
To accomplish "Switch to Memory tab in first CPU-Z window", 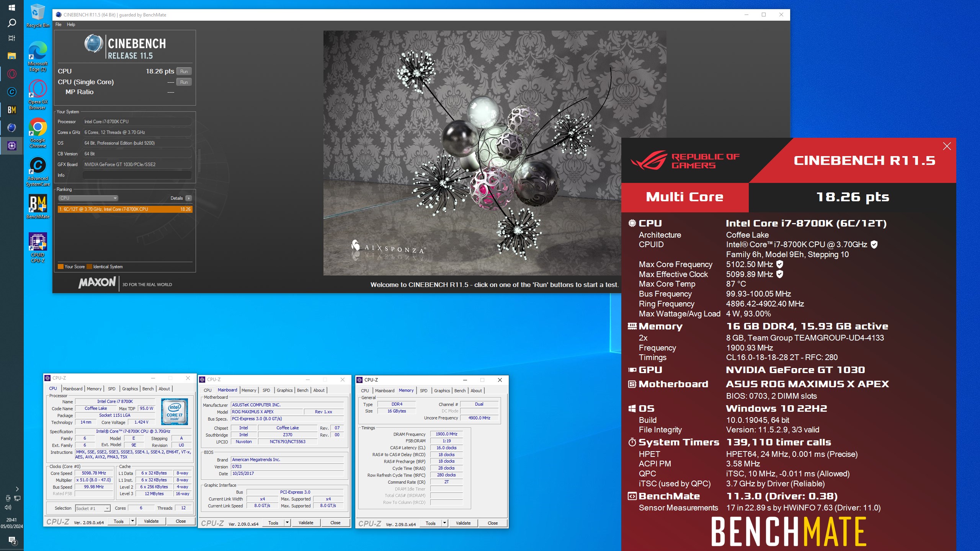I will coord(94,389).
